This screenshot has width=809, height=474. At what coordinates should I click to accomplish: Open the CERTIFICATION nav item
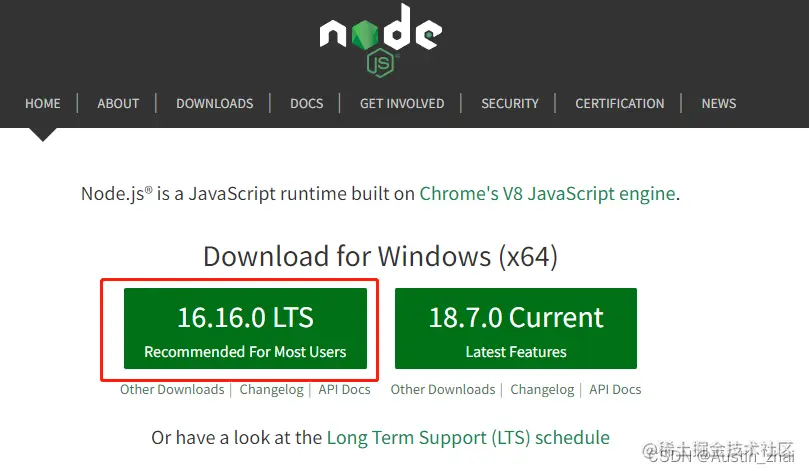(620, 104)
